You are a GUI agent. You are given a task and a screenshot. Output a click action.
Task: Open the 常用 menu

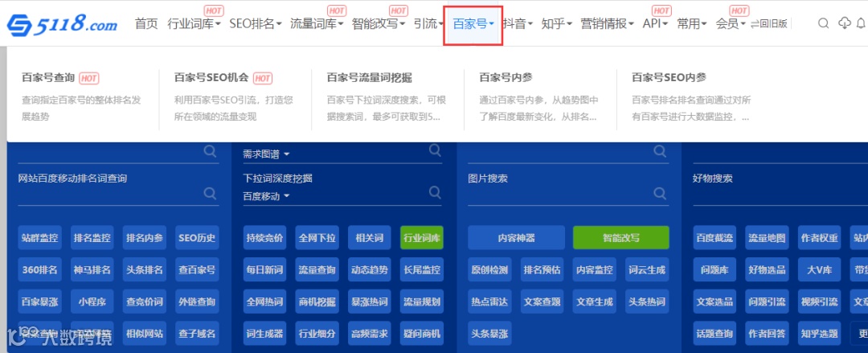tap(691, 24)
